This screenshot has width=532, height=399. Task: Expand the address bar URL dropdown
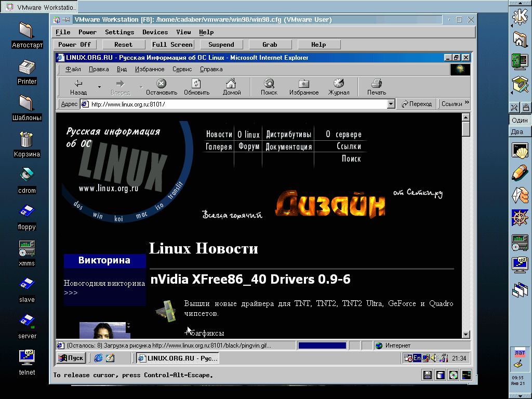[391, 104]
